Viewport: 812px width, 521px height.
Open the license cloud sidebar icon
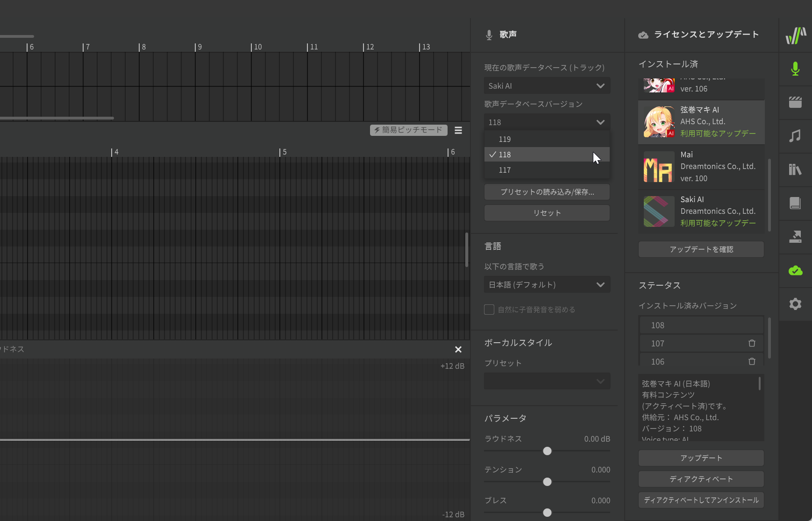pyautogui.click(x=795, y=270)
